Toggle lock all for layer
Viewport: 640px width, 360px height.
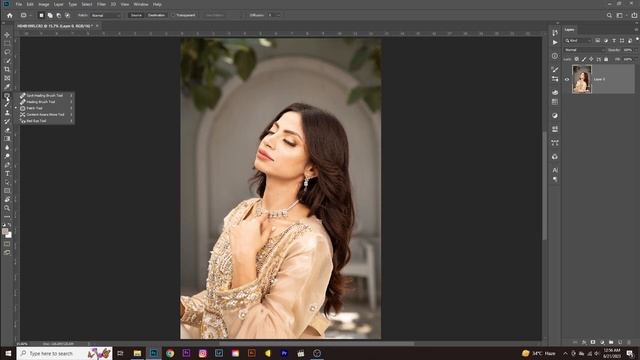[x=606, y=59]
